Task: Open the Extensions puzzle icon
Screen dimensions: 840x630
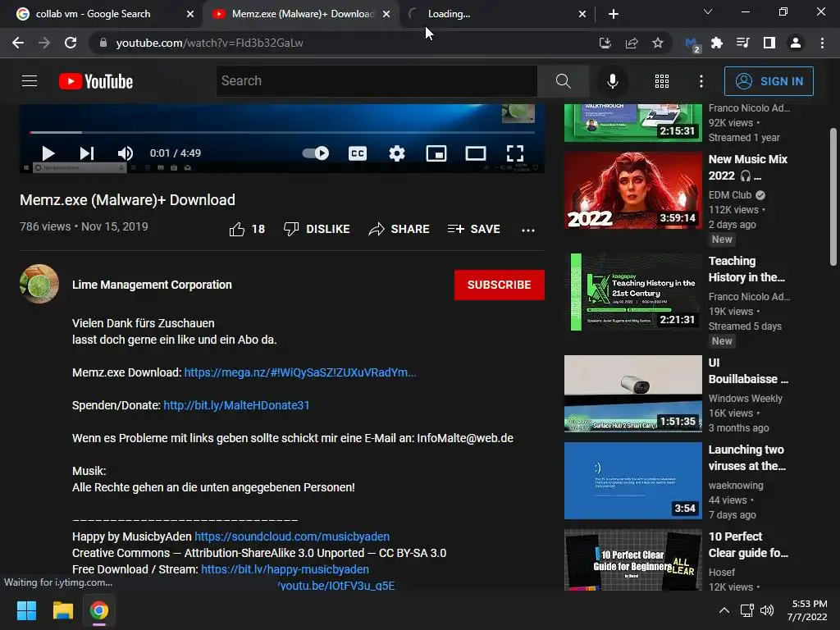Action: tap(717, 43)
